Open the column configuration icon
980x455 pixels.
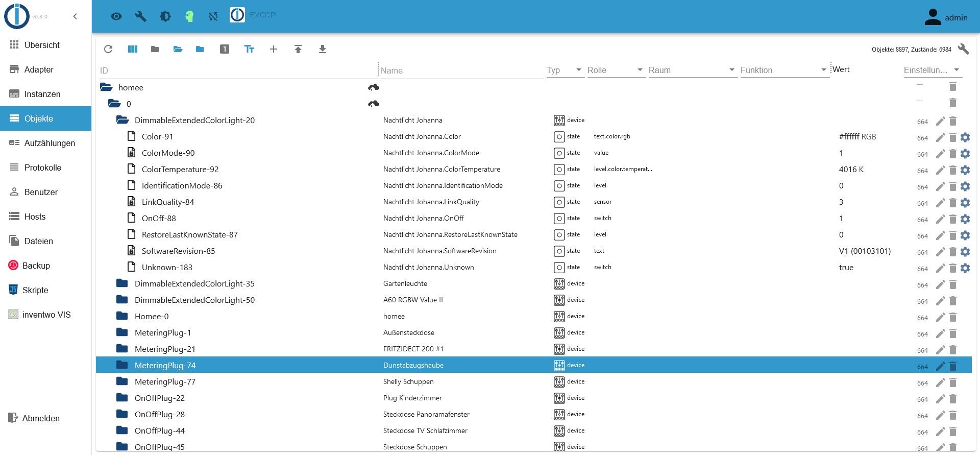(133, 49)
